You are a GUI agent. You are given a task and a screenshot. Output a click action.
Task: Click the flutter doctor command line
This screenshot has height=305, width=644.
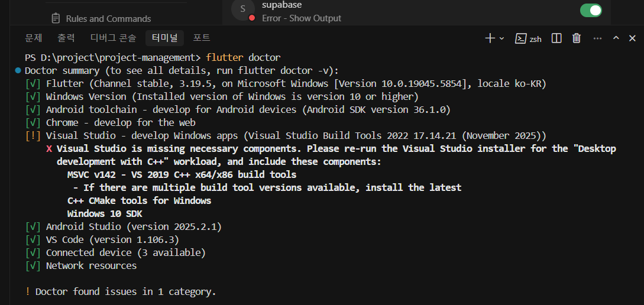point(243,58)
